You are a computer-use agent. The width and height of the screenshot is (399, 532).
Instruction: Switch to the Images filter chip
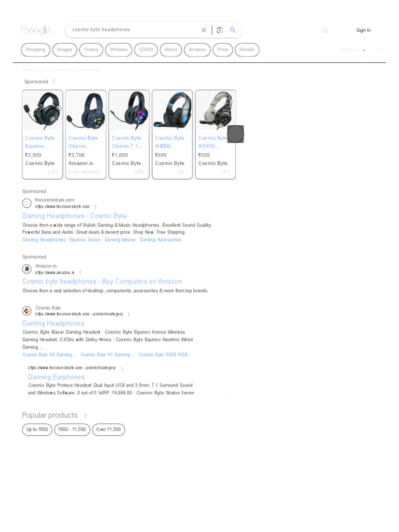pyautogui.click(x=64, y=49)
